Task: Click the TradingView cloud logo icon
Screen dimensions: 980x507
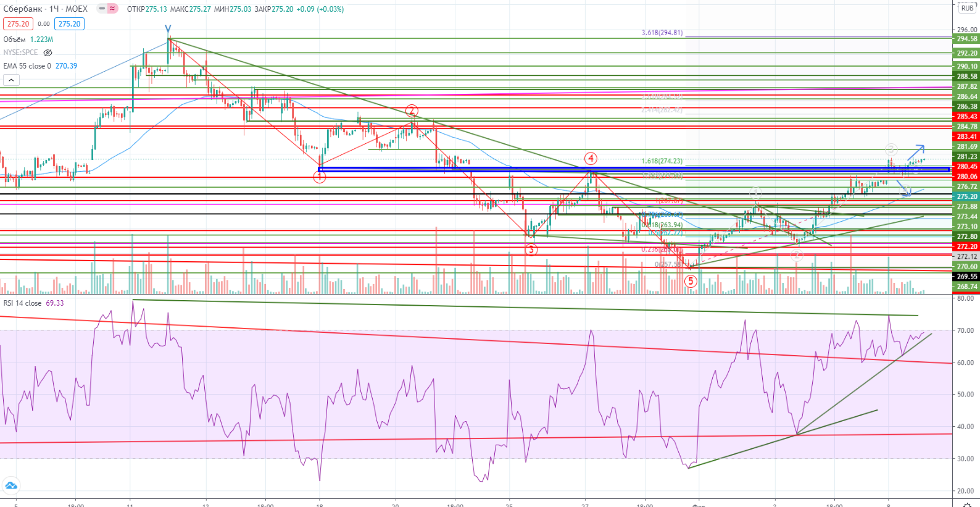Action: pyautogui.click(x=10, y=485)
